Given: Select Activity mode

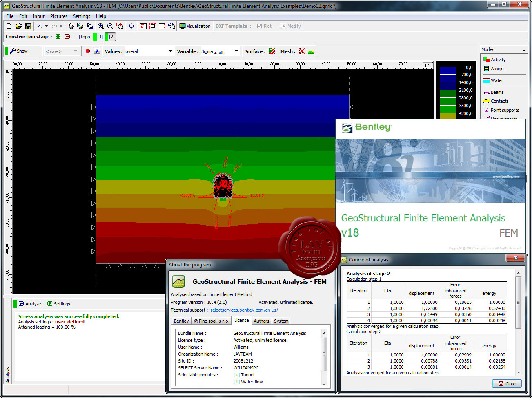Looking at the screenshot, I should click(494, 60).
